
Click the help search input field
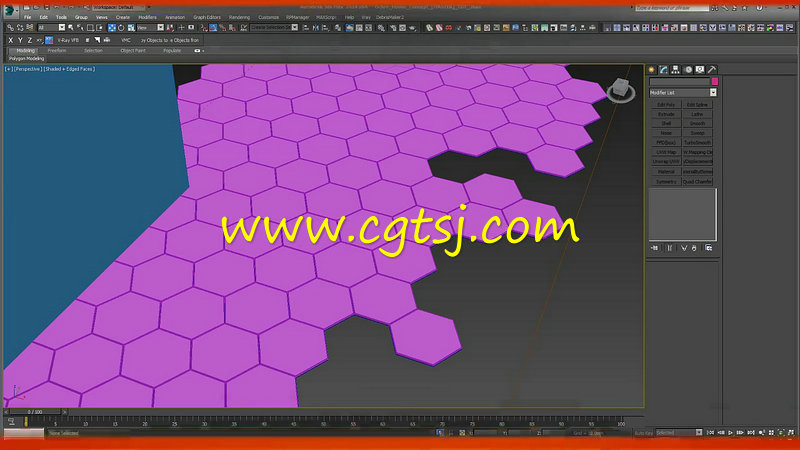click(671, 8)
